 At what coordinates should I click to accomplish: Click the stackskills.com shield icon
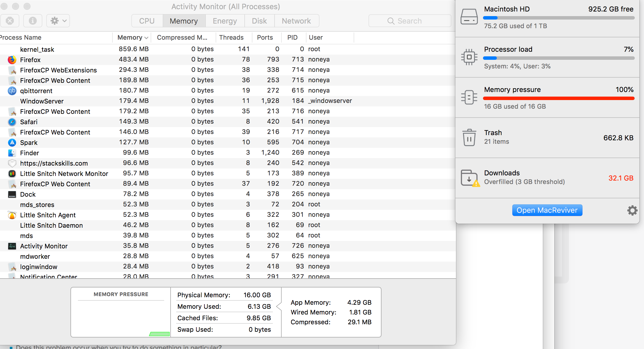12,163
